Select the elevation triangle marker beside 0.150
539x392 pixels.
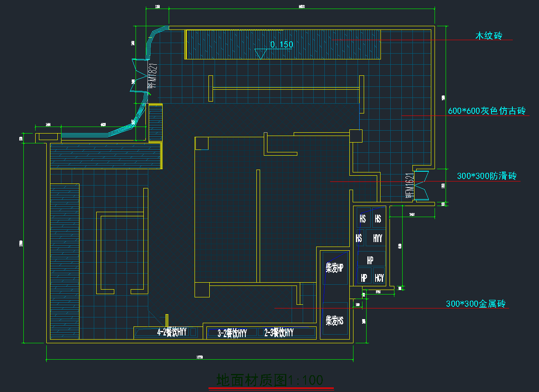coord(260,54)
